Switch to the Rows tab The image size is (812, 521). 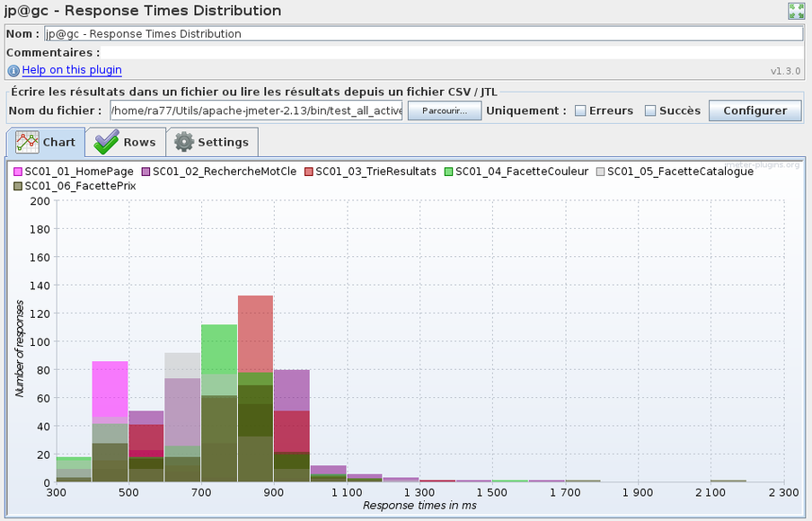pyautogui.click(x=126, y=142)
